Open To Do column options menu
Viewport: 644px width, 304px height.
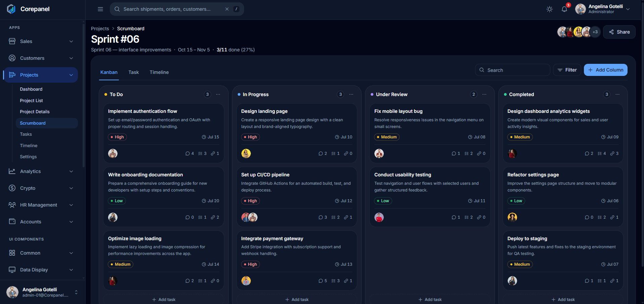point(218,94)
